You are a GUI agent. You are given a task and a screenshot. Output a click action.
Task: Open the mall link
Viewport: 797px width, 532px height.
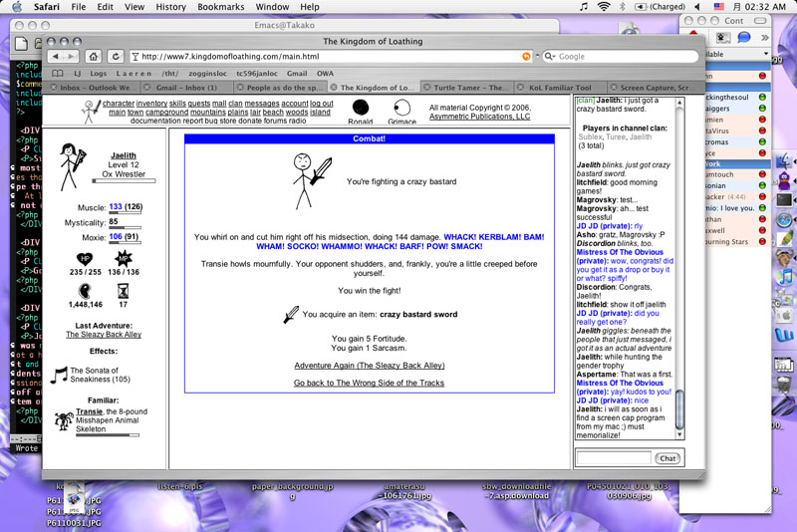219,104
